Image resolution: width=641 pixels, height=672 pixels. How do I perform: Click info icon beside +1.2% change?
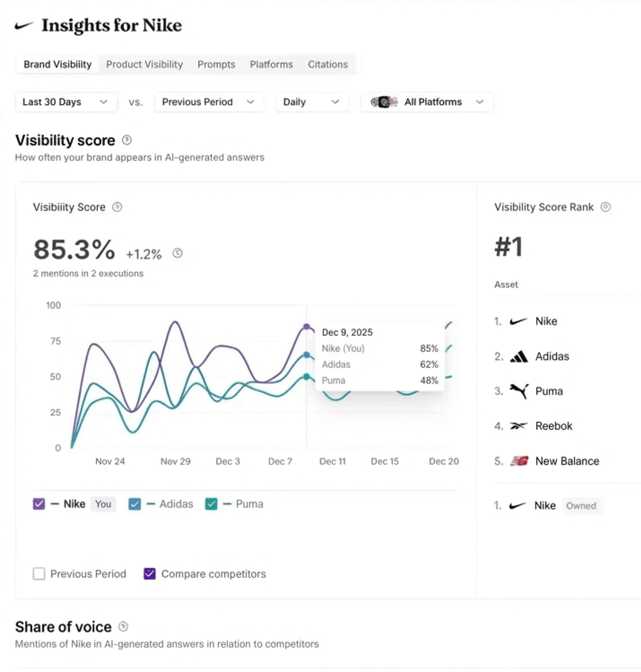177,253
